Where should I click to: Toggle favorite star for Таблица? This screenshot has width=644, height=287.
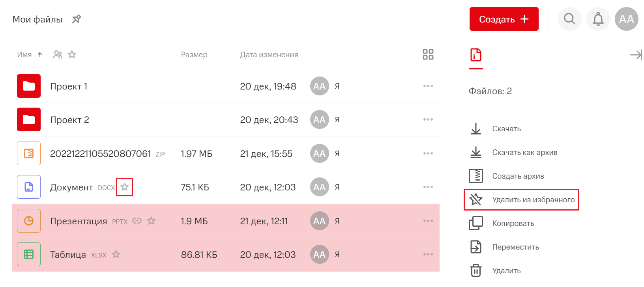(116, 255)
